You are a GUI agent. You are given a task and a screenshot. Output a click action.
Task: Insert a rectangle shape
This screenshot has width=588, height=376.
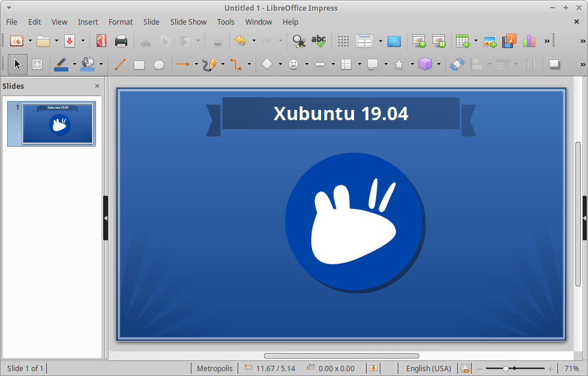click(x=139, y=64)
